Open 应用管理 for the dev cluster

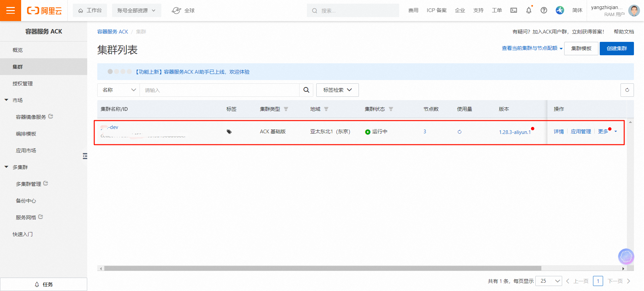pyautogui.click(x=581, y=132)
